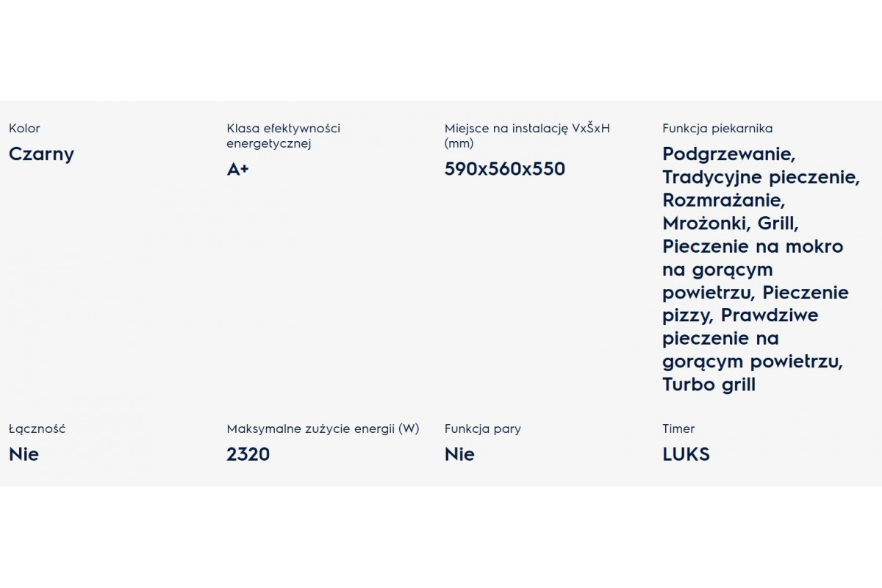Select the A+ energy class value
This screenshot has height=588, width=882.
point(237,170)
